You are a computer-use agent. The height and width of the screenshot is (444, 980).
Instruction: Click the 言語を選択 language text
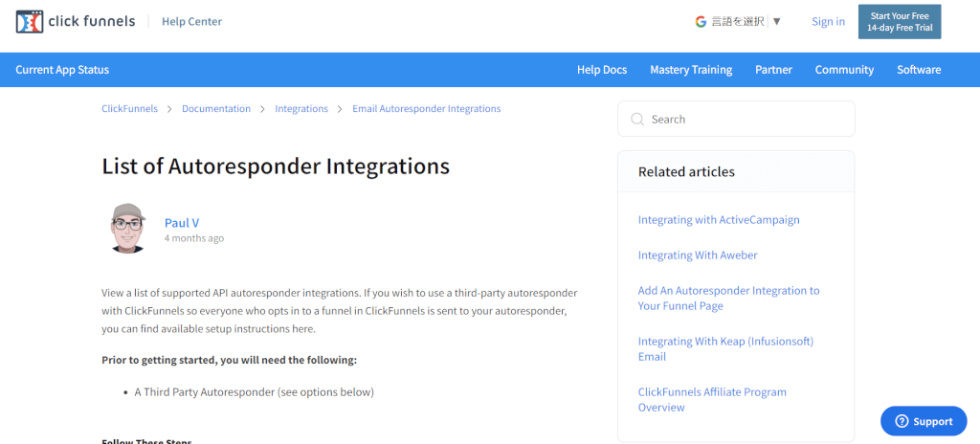click(x=738, y=21)
